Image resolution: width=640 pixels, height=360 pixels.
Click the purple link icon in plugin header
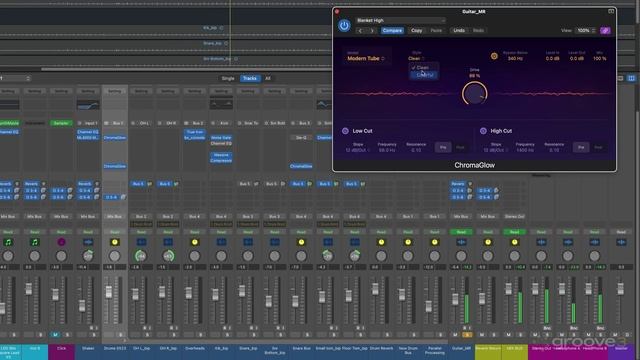605,31
